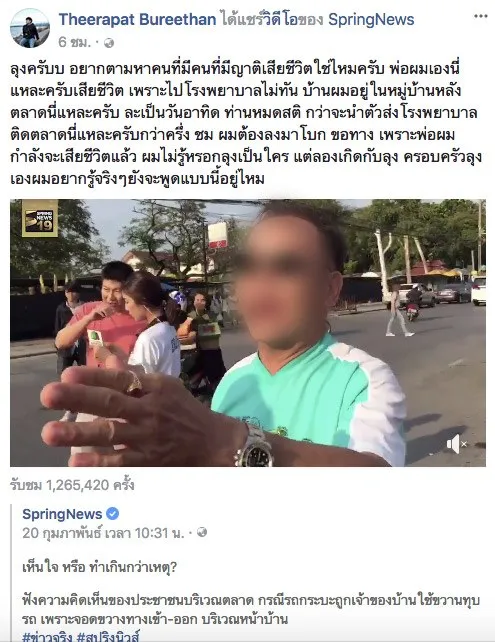495x642 pixels.
Task: Click the เห็นใจ หรือ ทำเกินกว่าเหตุ? headline text
Action: [x=99, y=567]
